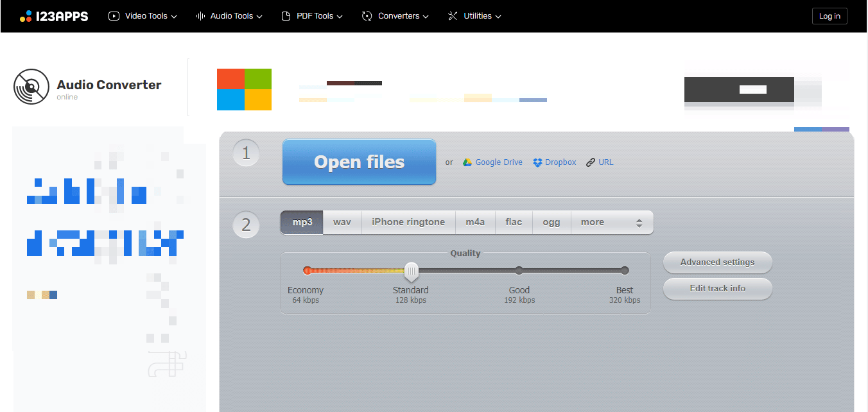The width and height of the screenshot is (868, 412).
Task: Click the Video Tools play icon
Action: (x=114, y=16)
